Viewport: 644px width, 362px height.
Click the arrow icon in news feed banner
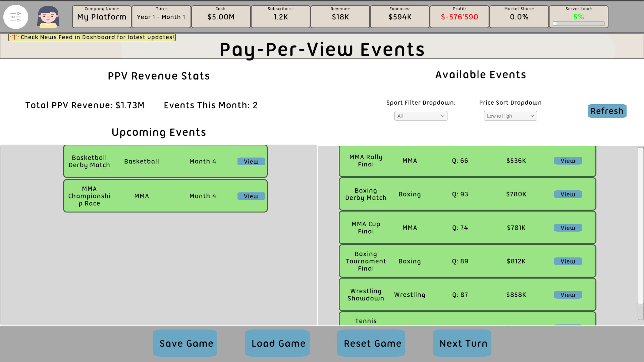(14, 37)
